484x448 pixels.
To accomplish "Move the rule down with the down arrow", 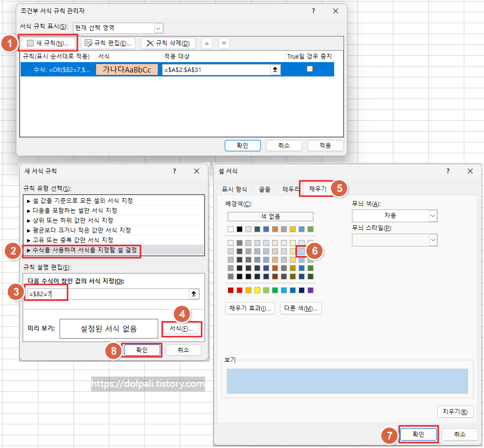I will pos(224,43).
